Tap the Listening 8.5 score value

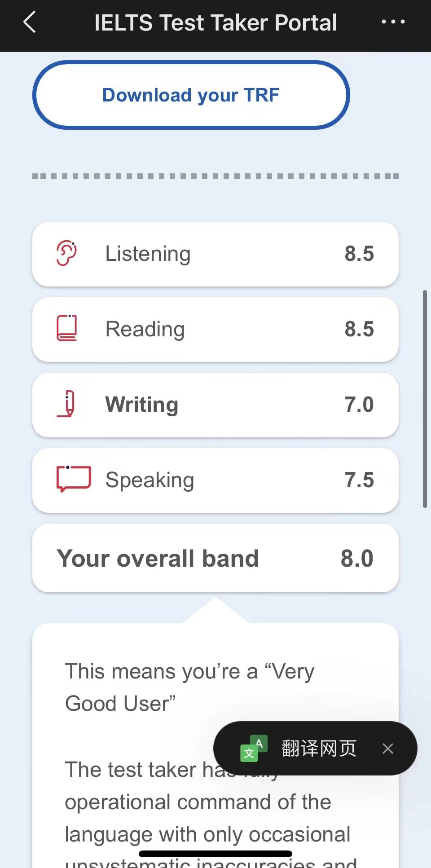[359, 254]
